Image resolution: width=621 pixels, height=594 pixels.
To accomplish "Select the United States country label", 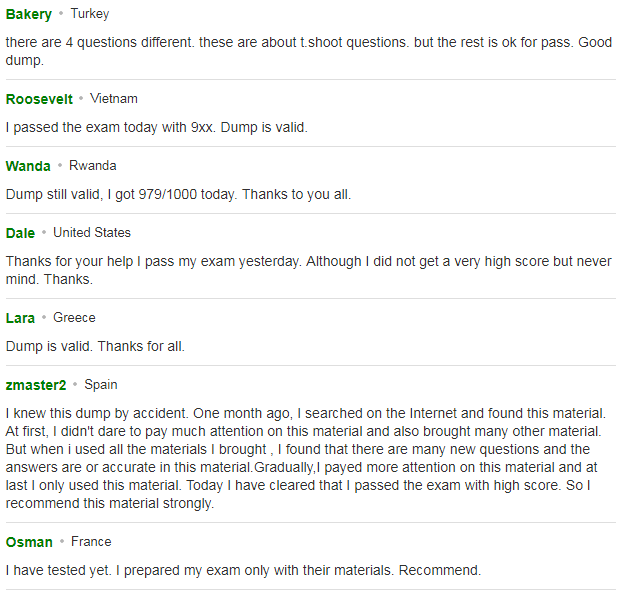I will pyautogui.click(x=92, y=232).
